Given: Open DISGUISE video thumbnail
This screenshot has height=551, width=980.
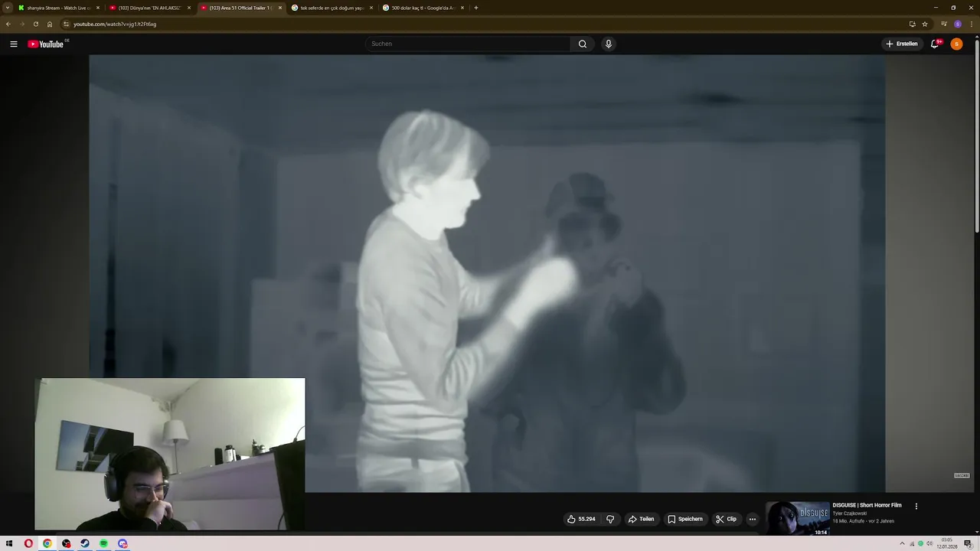Looking at the screenshot, I should 798,518.
